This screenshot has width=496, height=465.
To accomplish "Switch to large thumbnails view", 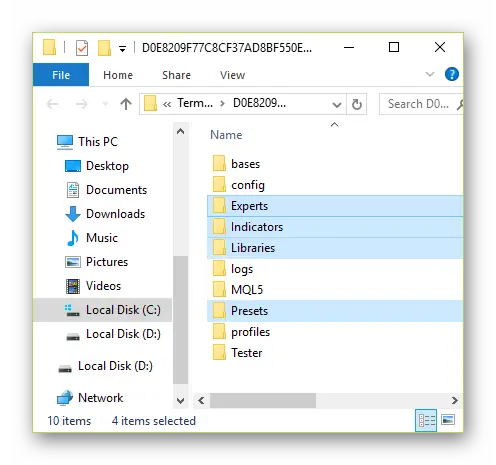I will point(448,420).
